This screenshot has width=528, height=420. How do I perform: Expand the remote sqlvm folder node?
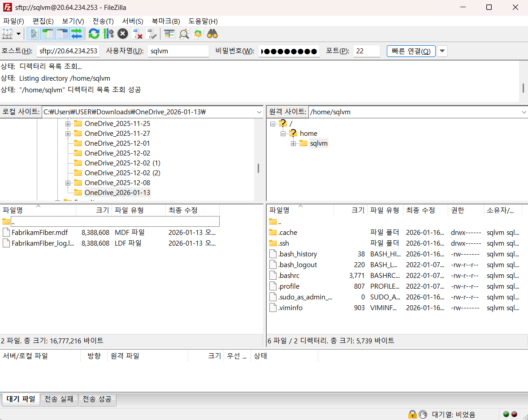point(293,143)
